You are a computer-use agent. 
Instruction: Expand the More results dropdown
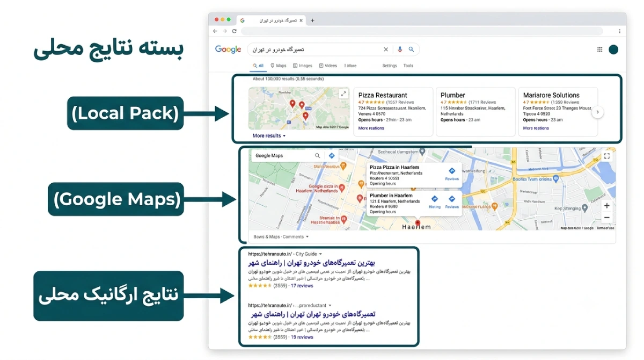269,136
